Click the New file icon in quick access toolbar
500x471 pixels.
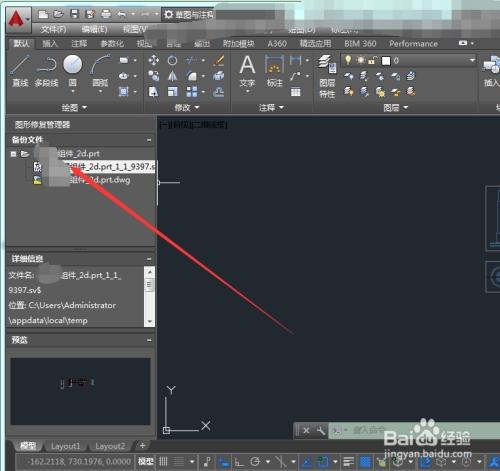[x=43, y=14]
